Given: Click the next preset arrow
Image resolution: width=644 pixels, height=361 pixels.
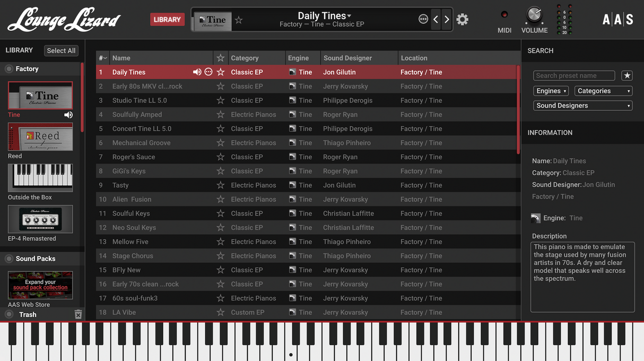Looking at the screenshot, I should (x=447, y=20).
